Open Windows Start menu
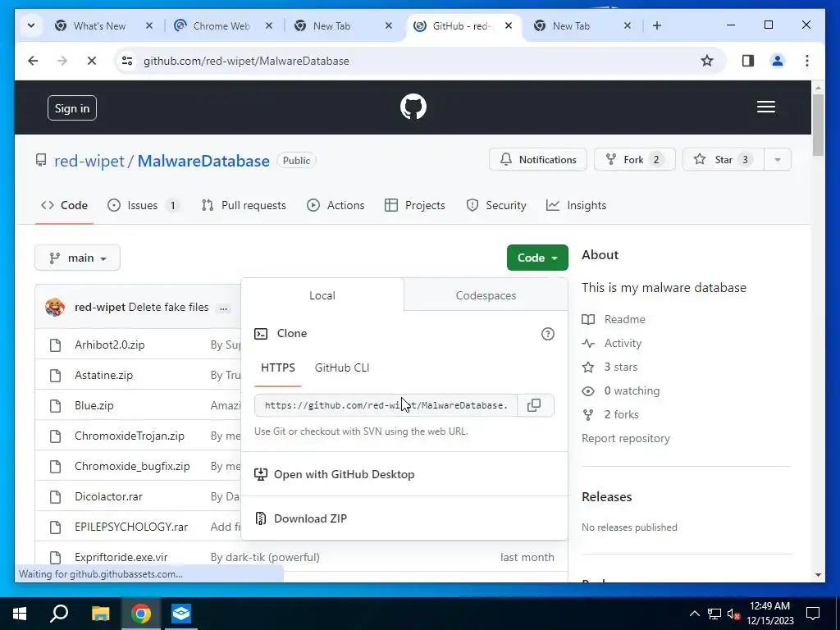 (20, 614)
